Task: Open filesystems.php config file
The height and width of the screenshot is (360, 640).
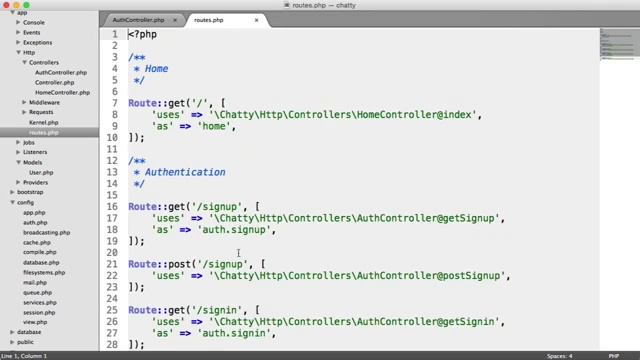Action: 44,272
